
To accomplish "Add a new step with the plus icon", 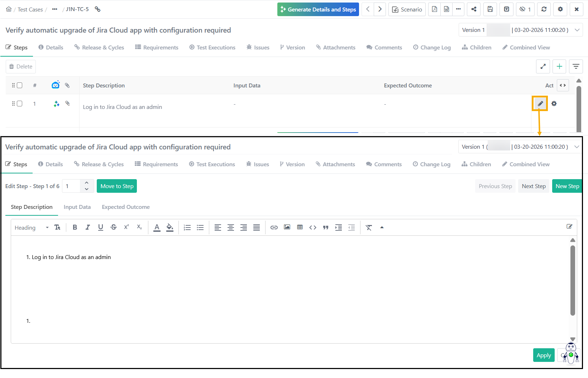I will click(x=559, y=66).
